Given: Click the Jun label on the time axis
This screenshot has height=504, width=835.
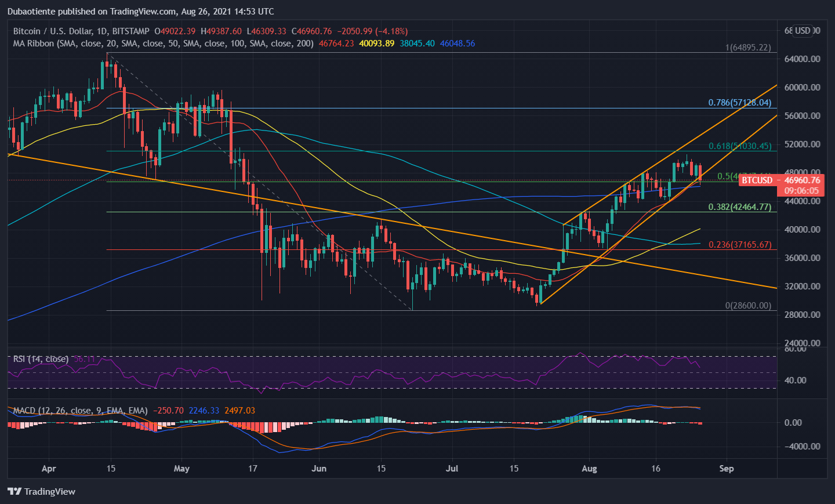Looking at the screenshot, I should pyautogui.click(x=319, y=468).
